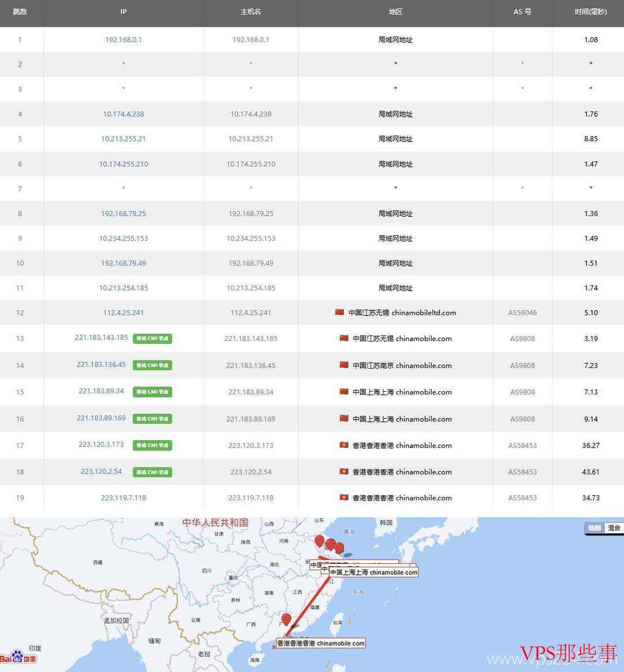This screenshot has width=624, height=672.
Task: Select the 局域网地址 cell in the 192.168.0.1 row
Action: click(396, 39)
